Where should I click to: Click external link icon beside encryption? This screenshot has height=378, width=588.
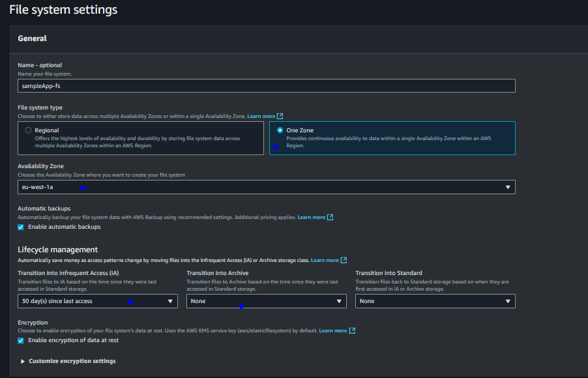click(352, 331)
